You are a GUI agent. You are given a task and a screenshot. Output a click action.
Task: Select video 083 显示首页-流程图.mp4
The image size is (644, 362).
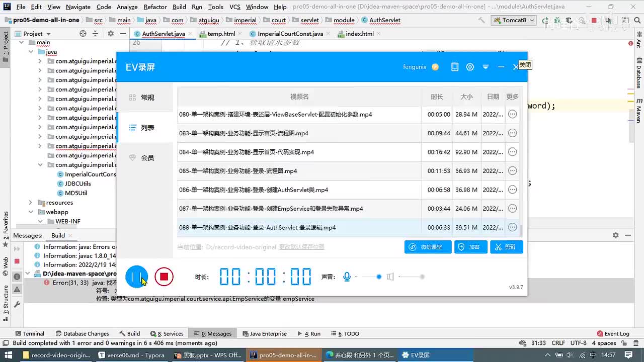point(349,133)
